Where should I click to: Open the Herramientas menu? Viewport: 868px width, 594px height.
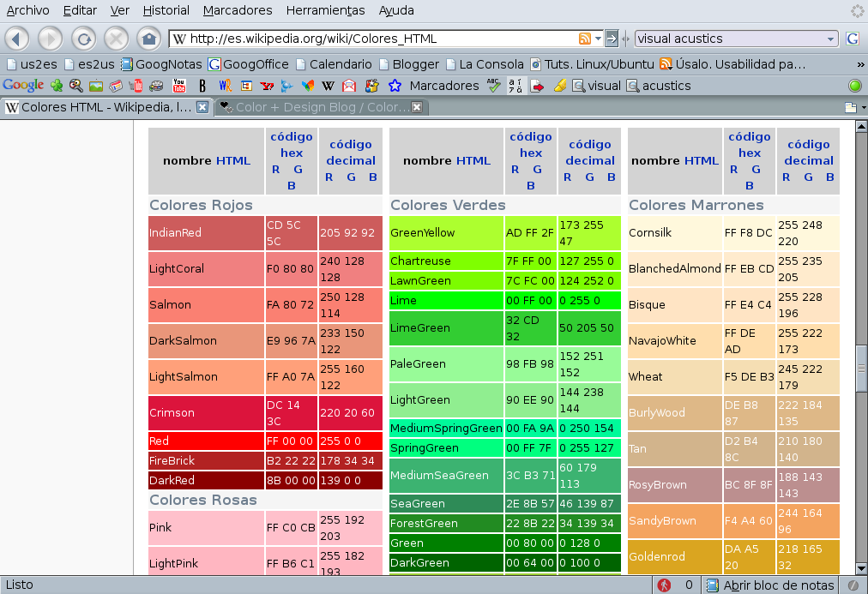pos(326,10)
